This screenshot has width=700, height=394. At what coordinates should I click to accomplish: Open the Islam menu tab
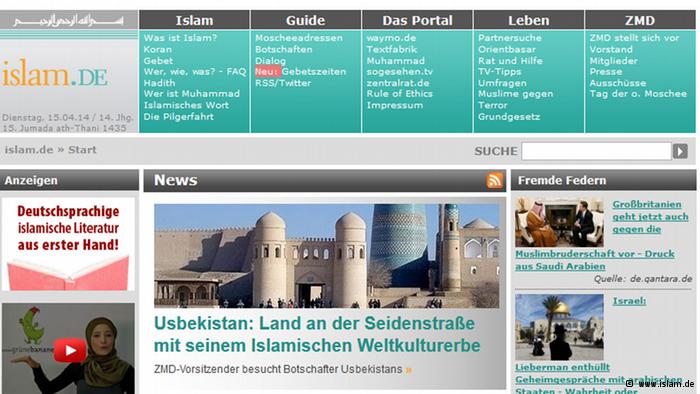(x=194, y=20)
